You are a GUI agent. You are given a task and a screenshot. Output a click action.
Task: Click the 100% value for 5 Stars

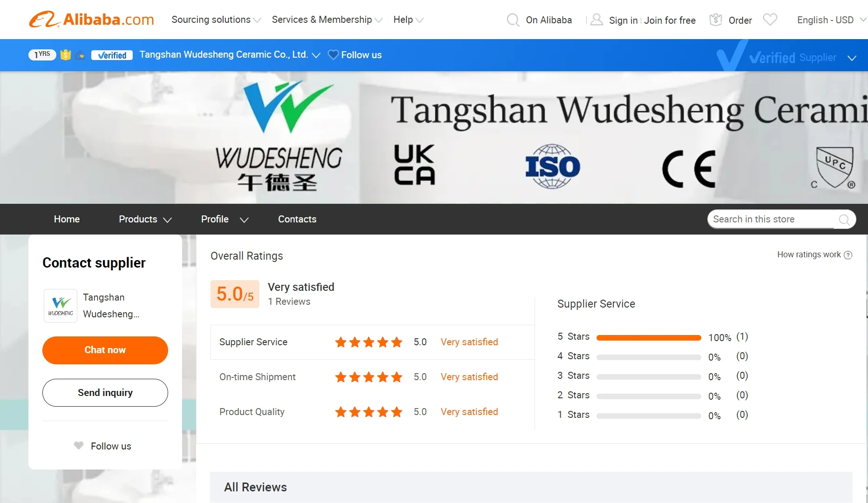pyautogui.click(x=719, y=338)
